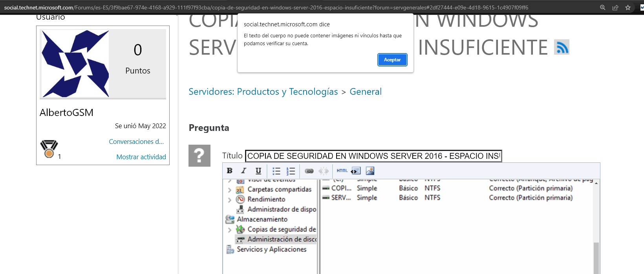Expand the Copias de seguridad node
The image size is (644, 274).
230,230
